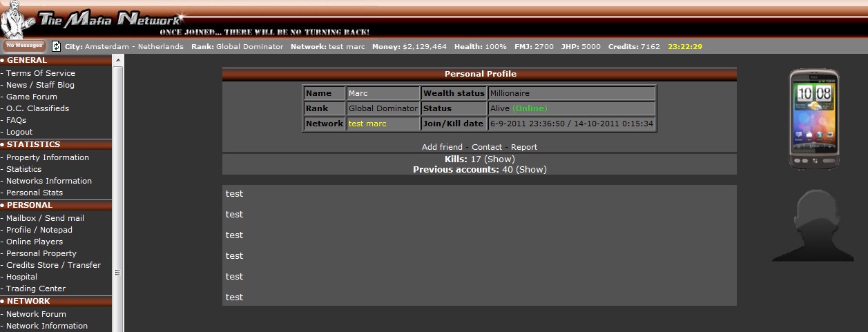Image resolution: width=868 pixels, height=332 pixels.
Task: Open Profile / Notepad
Action: point(39,230)
